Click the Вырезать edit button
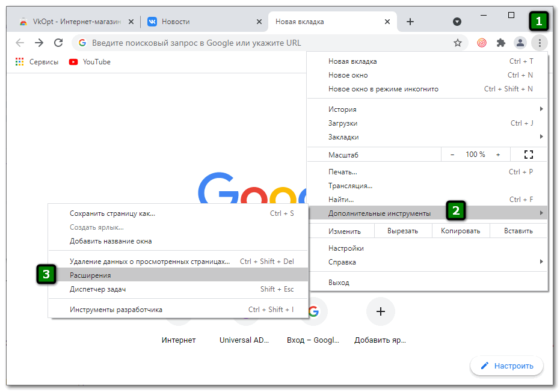The image size is (560, 392). point(403,231)
